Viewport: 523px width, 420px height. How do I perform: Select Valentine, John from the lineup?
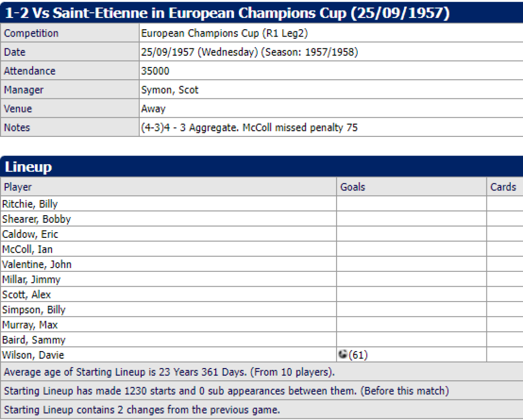pyautogui.click(x=37, y=264)
